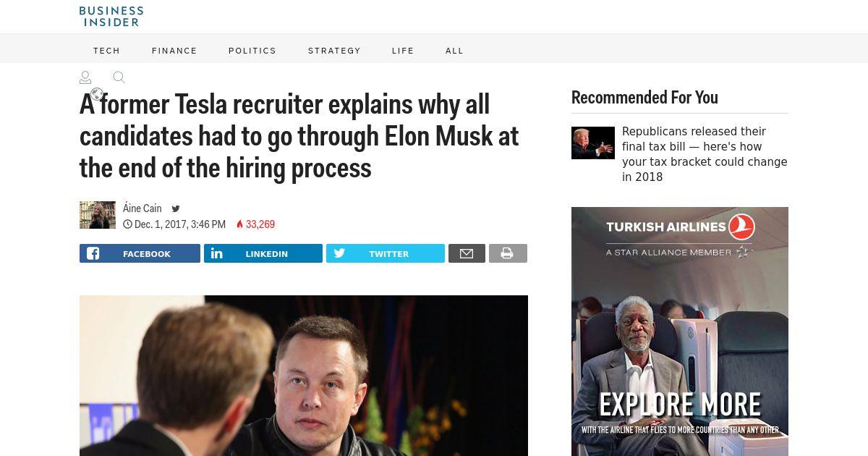This screenshot has width=868, height=456.
Task: Share article on LinkedIn
Action: [x=263, y=253]
